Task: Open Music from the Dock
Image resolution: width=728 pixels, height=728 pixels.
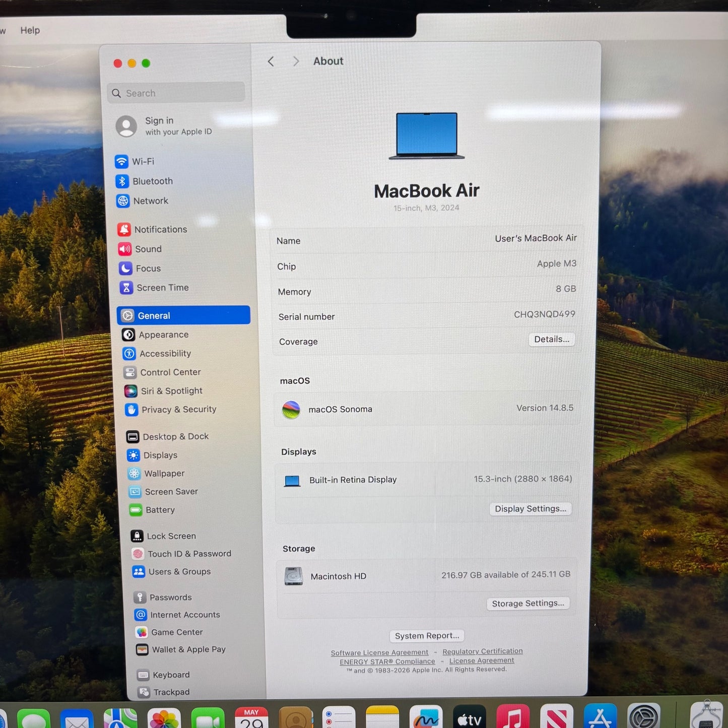Action: (x=513, y=717)
